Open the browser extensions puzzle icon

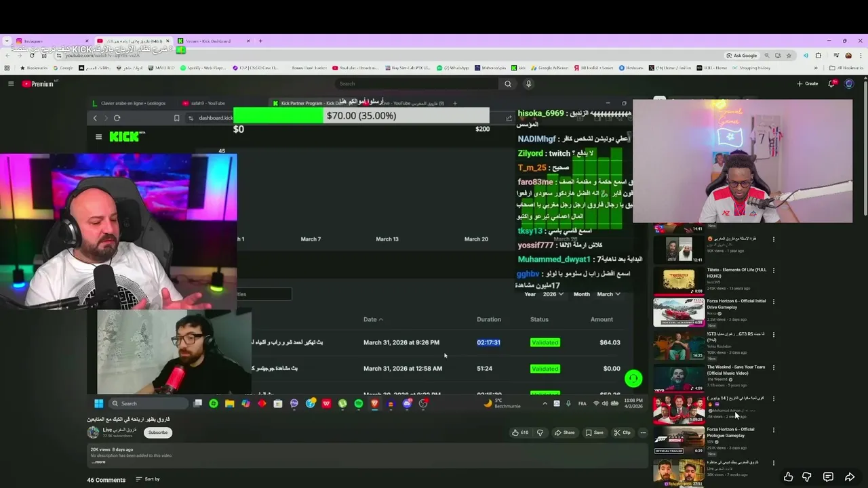click(818, 56)
